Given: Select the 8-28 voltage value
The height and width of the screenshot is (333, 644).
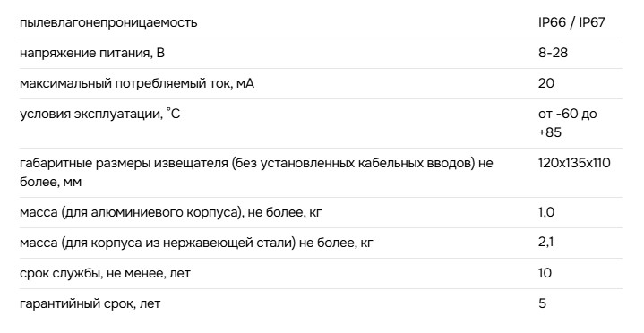Looking at the screenshot, I should tap(553, 53).
